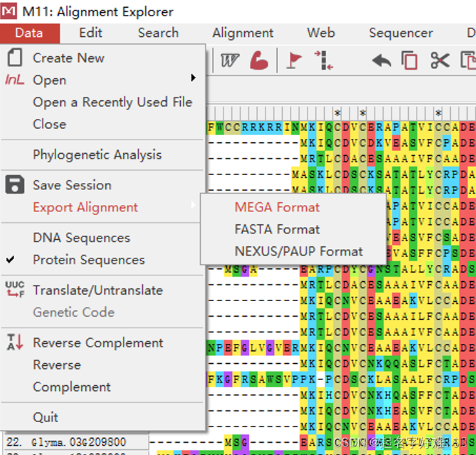The height and width of the screenshot is (455, 476).
Task: Click the paste icon in toolbar
Action: [468, 60]
